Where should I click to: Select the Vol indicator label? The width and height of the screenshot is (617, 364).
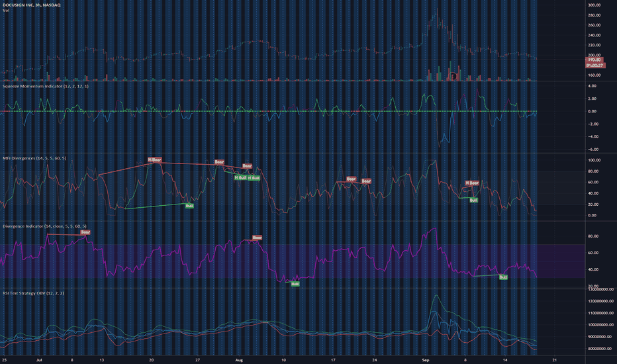(6, 11)
